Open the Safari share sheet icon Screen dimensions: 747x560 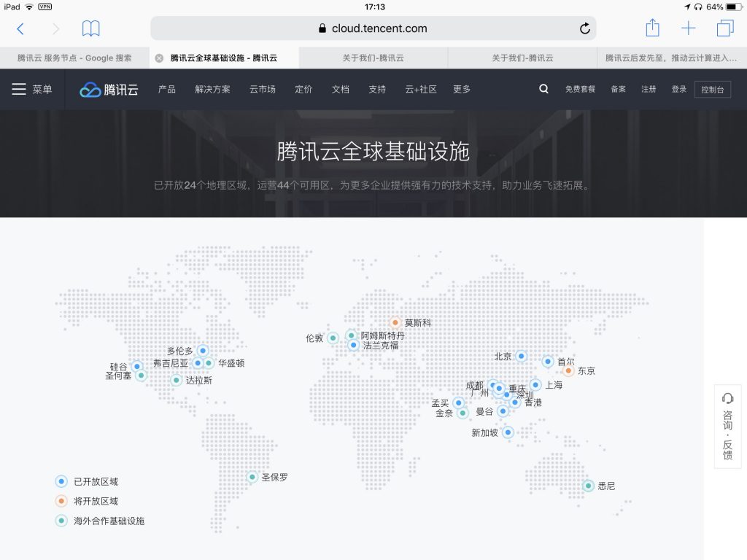point(652,28)
